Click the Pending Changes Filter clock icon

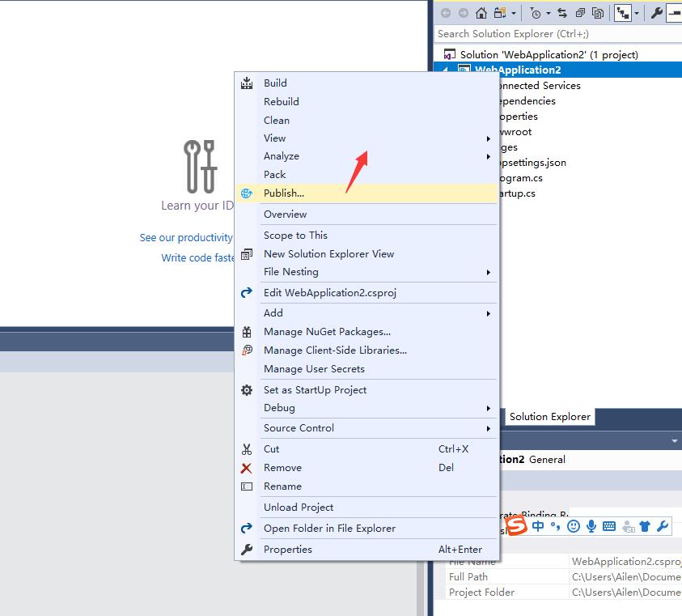(x=535, y=13)
